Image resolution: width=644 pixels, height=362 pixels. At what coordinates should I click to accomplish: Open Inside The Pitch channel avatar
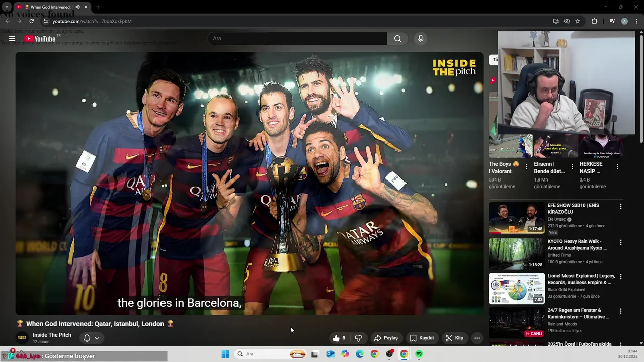[22, 338]
